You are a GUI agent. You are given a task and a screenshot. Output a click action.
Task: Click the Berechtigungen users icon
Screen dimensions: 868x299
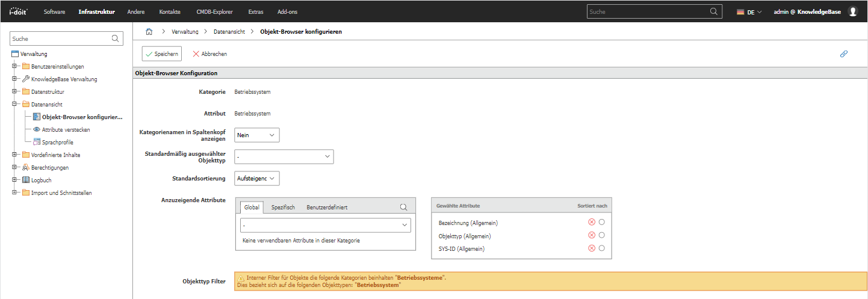click(26, 167)
